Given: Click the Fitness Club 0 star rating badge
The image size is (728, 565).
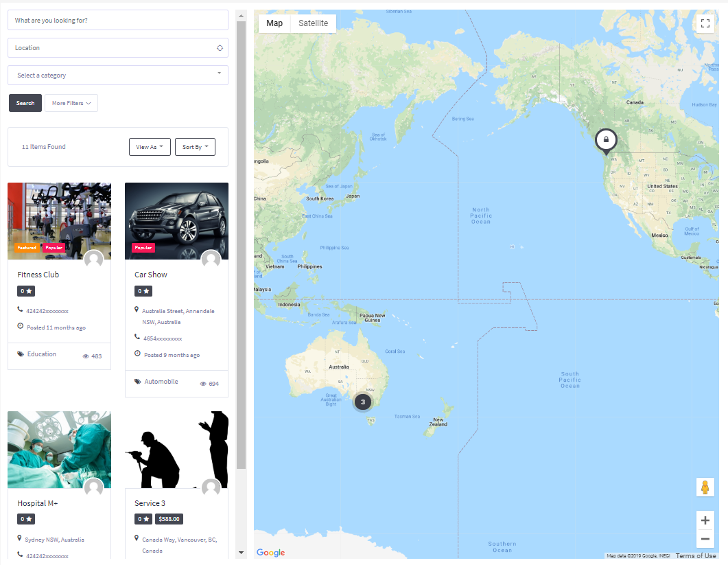Looking at the screenshot, I should (x=26, y=291).
